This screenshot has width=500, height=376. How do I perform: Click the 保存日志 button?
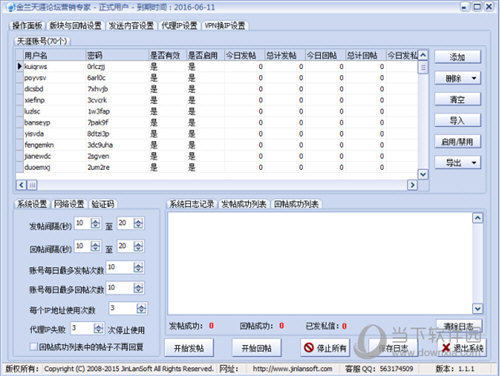393,348
